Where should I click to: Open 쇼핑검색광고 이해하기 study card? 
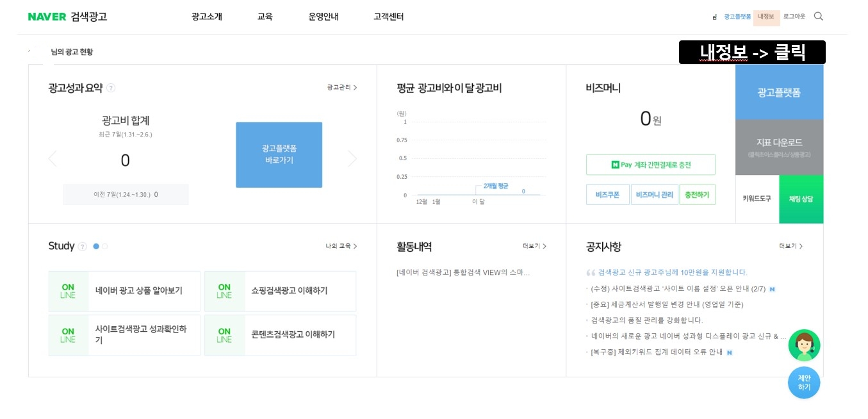click(281, 291)
